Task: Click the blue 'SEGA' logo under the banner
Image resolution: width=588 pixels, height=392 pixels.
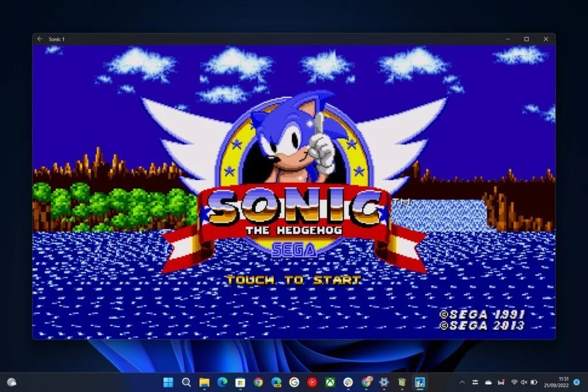Action: (294, 250)
